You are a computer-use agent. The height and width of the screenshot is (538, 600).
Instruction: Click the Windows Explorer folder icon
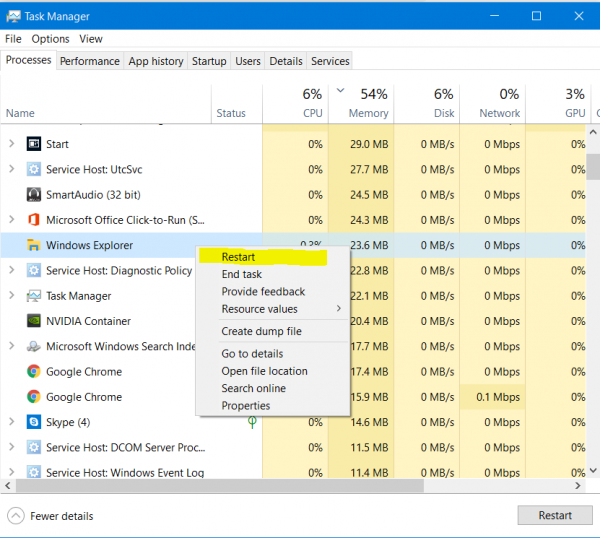click(33, 245)
